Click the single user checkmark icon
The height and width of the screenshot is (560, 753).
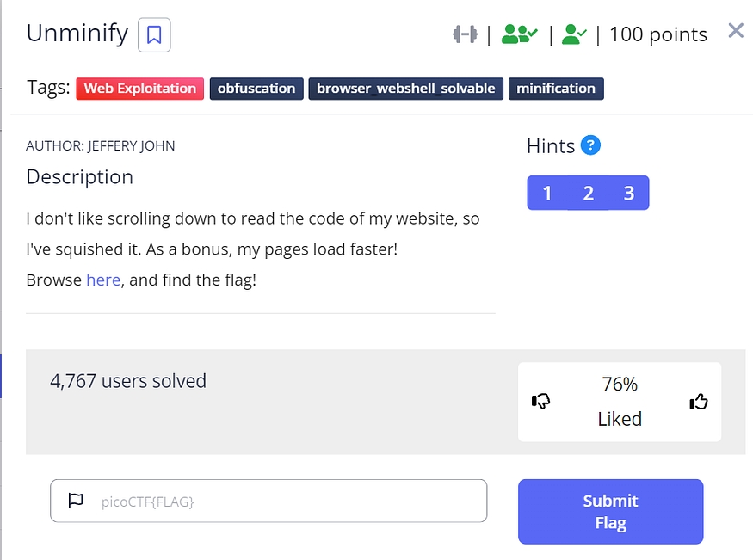(574, 34)
